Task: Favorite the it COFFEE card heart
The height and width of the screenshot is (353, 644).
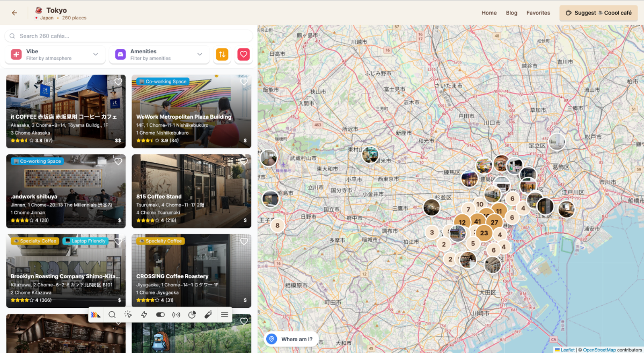Action: click(118, 82)
